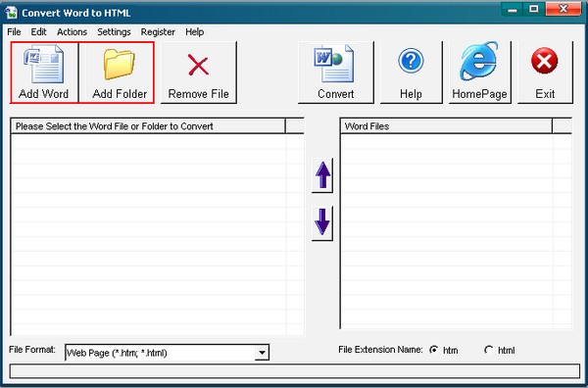
Task: Open the File menu
Action: click(14, 32)
